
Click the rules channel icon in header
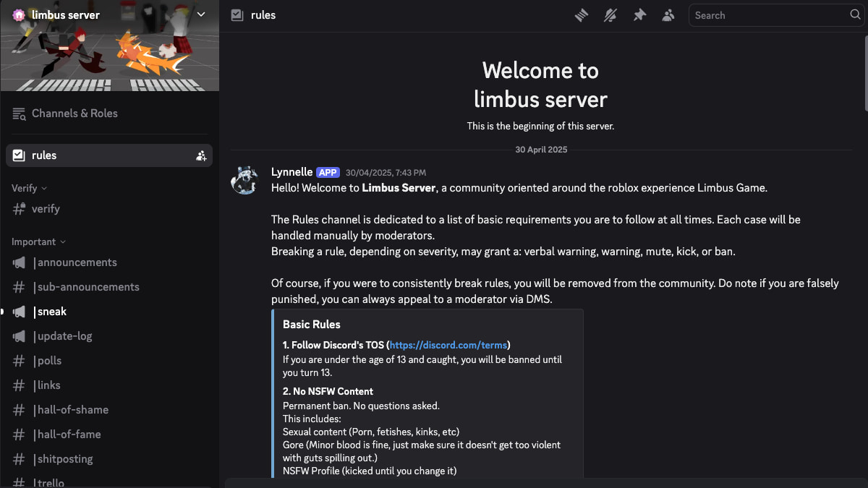click(237, 15)
